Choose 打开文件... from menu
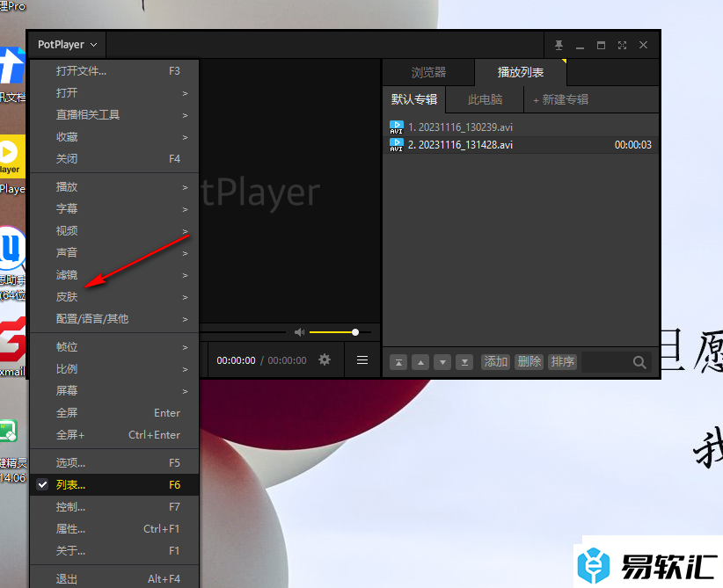The image size is (723, 588). [114, 71]
